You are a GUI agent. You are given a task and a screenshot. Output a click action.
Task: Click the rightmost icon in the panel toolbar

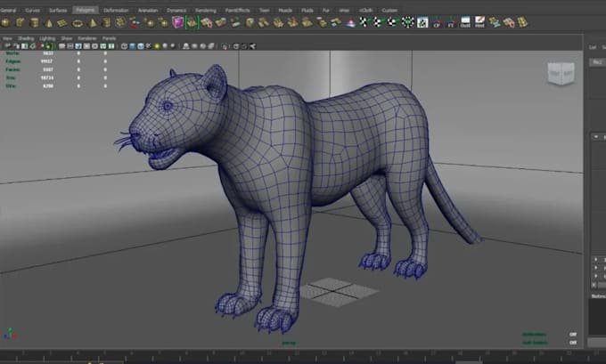click(x=252, y=46)
